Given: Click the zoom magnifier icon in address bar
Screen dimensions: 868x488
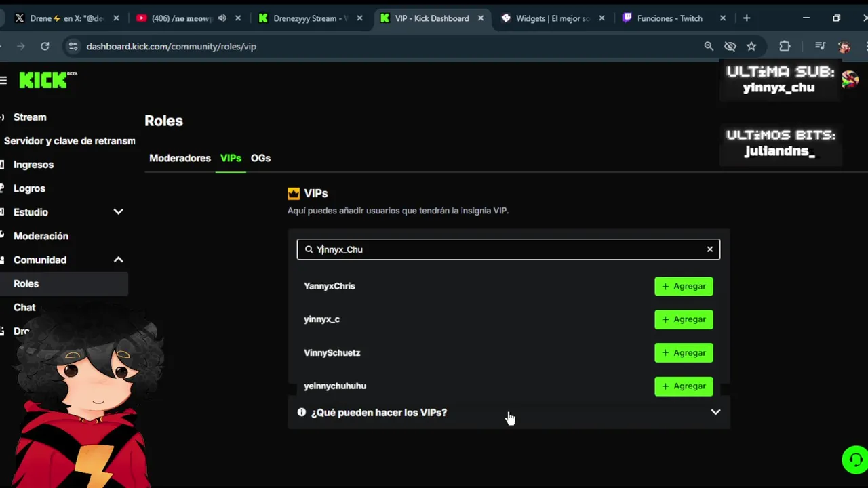Looking at the screenshot, I should (x=709, y=46).
